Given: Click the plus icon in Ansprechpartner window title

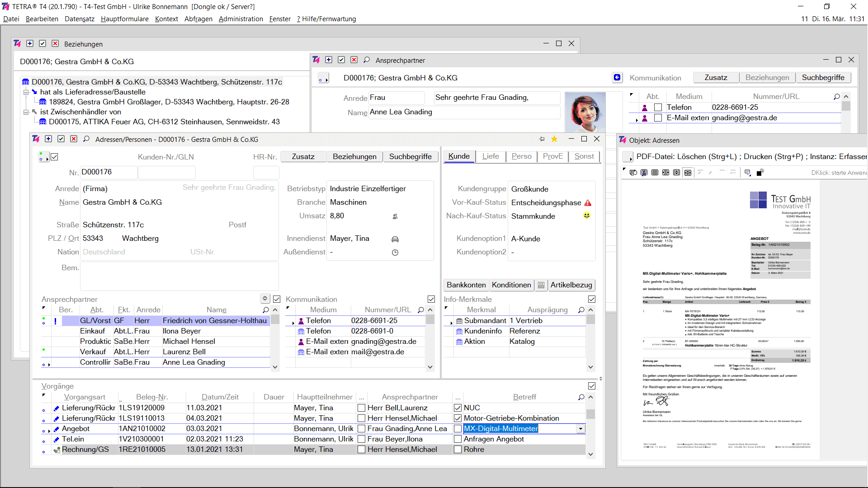Looking at the screenshot, I should click(x=329, y=60).
